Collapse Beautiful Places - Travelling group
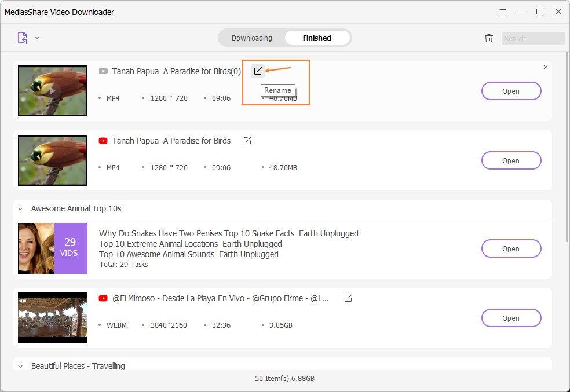The image size is (570, 392). [x=21, y=366]
